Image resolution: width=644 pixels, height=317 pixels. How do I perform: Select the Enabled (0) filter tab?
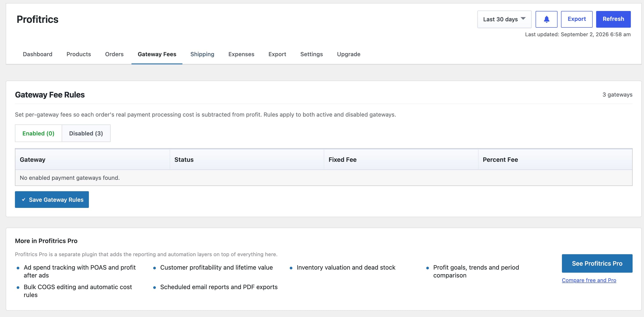(38, 133)
